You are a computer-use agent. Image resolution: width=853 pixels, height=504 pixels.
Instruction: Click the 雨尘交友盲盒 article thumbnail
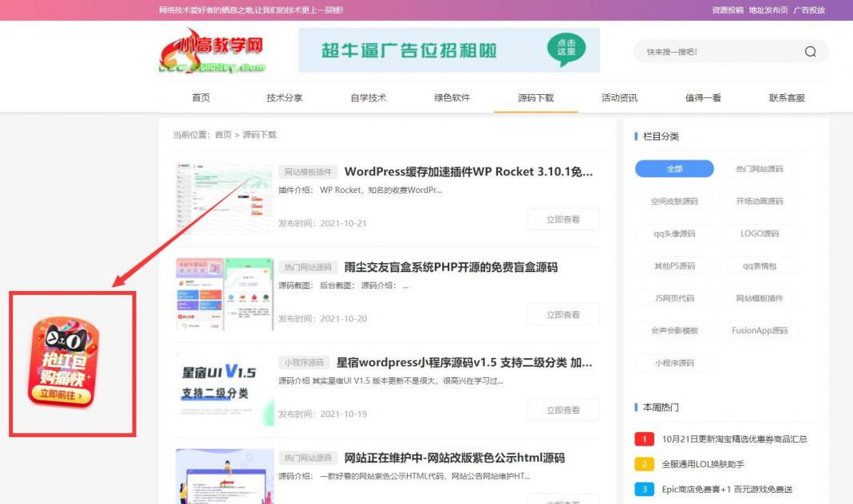click(x=224, y=295)
